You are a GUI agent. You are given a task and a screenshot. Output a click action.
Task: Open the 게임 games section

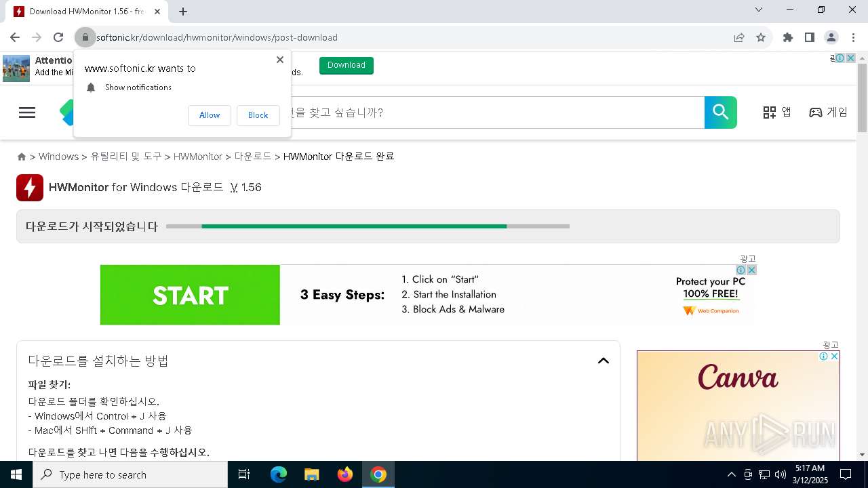tap(828, 113)
